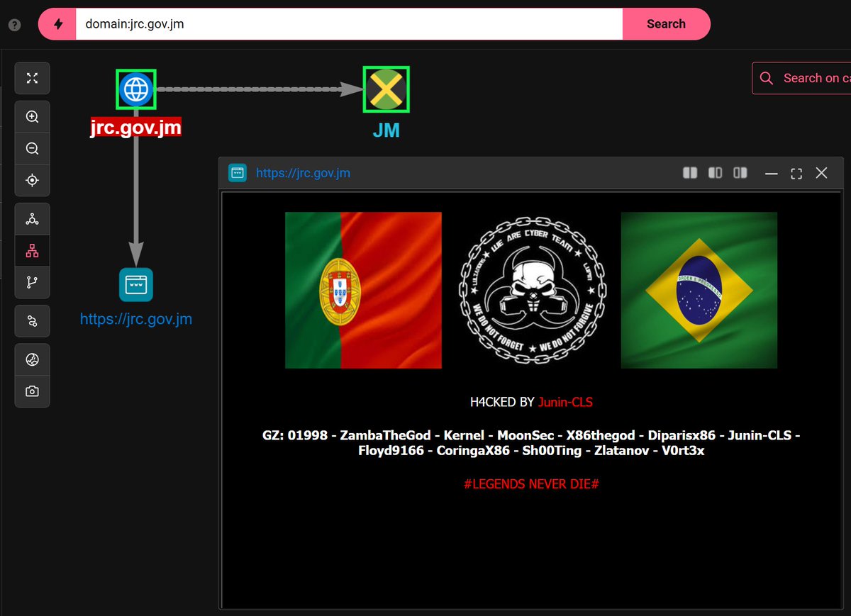Click the path connection nodes icon
The image size is (851, 616).
coord(32,321)
